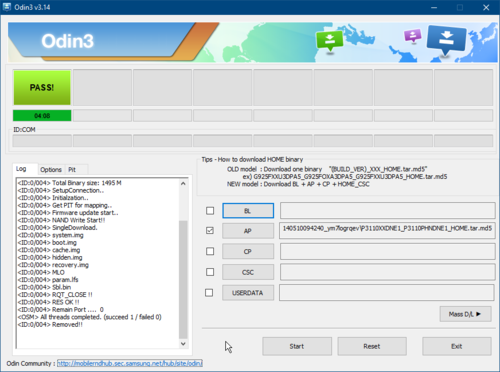Click log line 'system.img'

click(51, 235)
